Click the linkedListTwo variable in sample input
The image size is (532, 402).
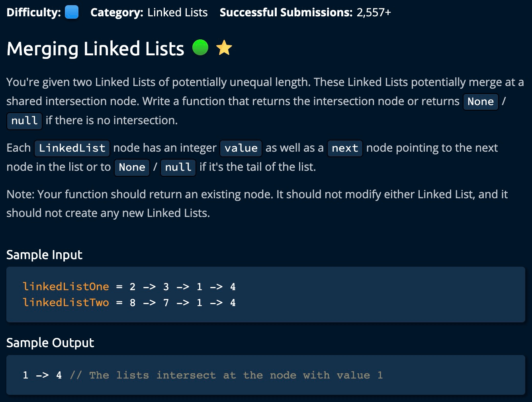pos(66,302)
